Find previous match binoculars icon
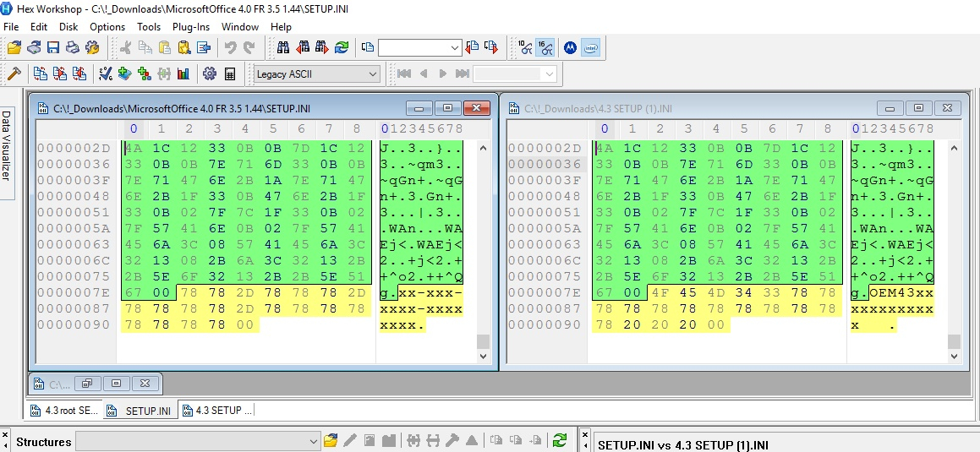The image size is (980, 452). pyautogui.click(x=303, y=47)
